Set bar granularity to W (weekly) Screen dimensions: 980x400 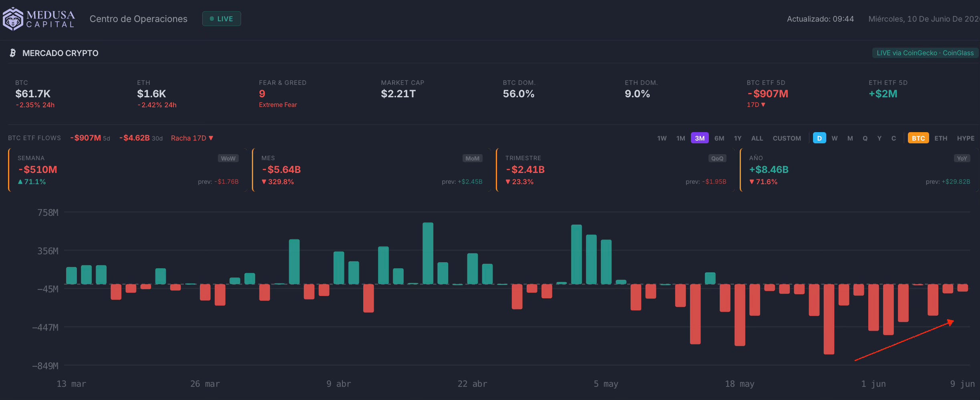pos(835,138)
